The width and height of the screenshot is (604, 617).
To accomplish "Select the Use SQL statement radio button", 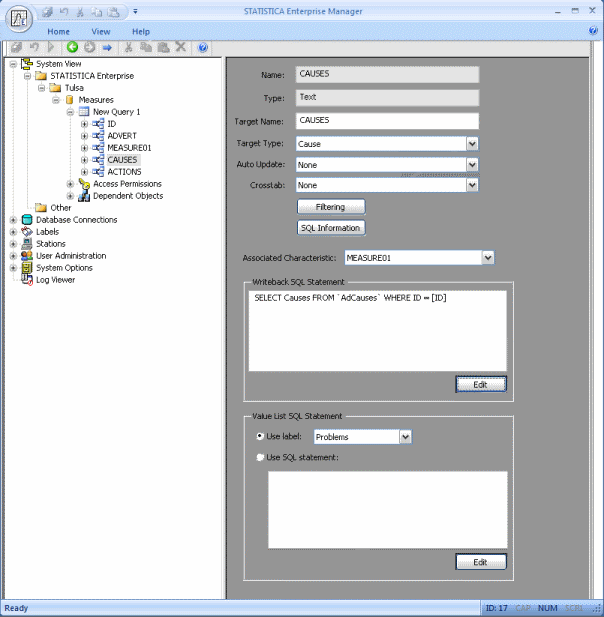I will (260, 457).
